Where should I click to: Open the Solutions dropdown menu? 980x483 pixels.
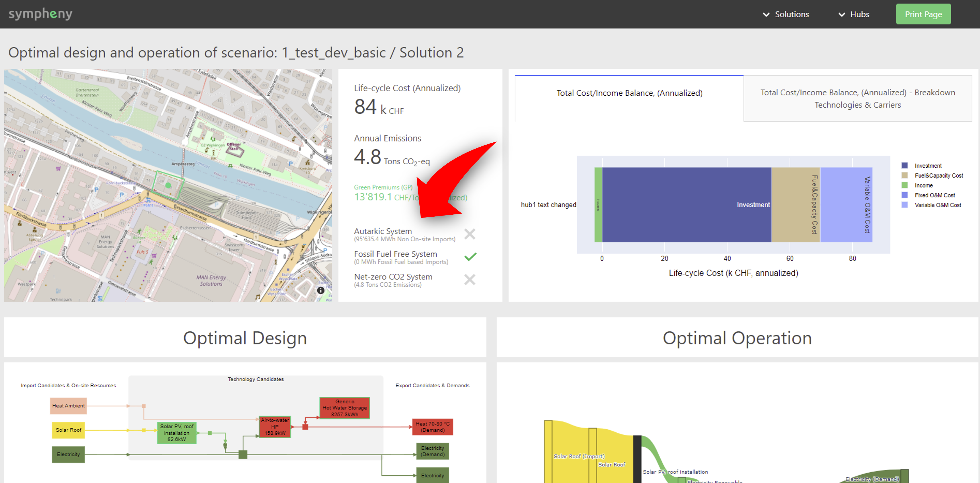(791, 14)
